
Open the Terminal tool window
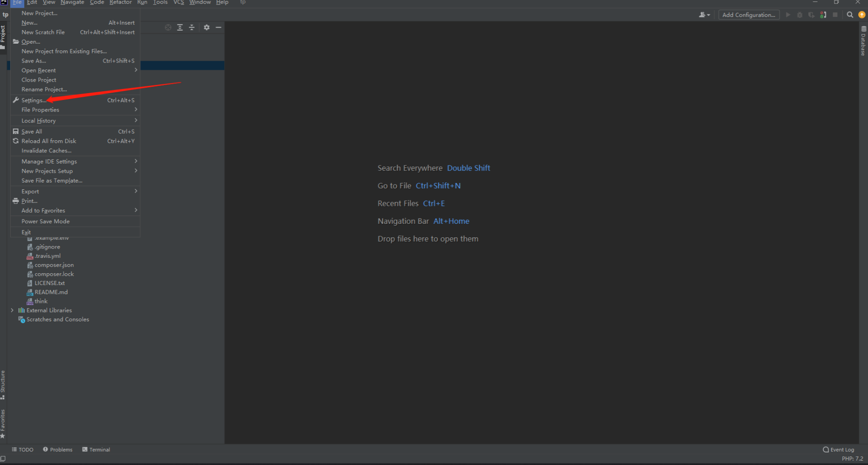(96, 449)
